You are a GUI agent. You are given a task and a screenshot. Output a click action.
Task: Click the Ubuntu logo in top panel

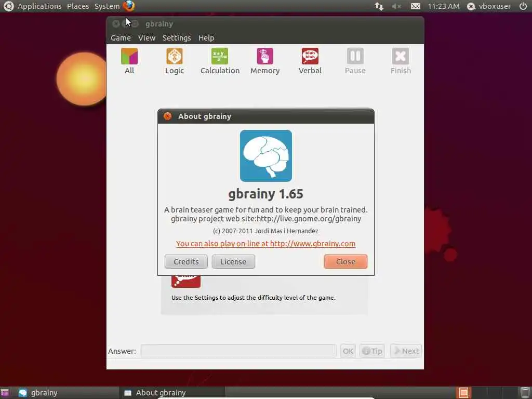click(x=8, y=6)
